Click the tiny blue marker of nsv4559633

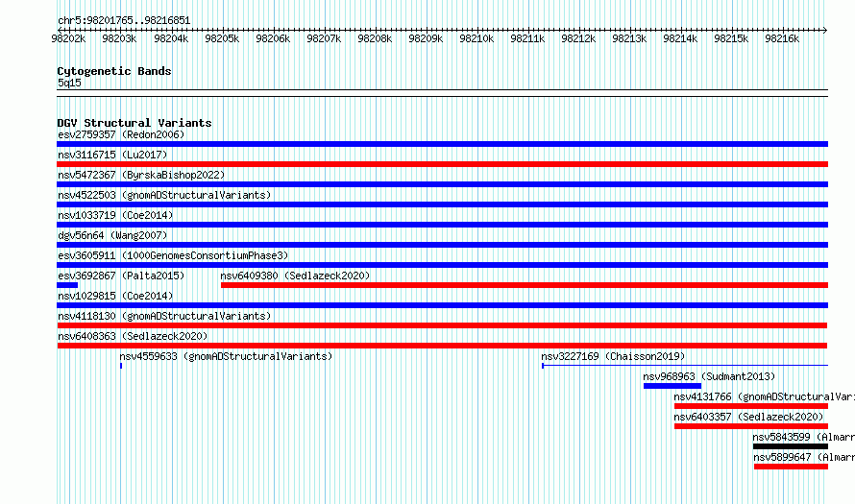pyautogui.click(x=121, y=366)
